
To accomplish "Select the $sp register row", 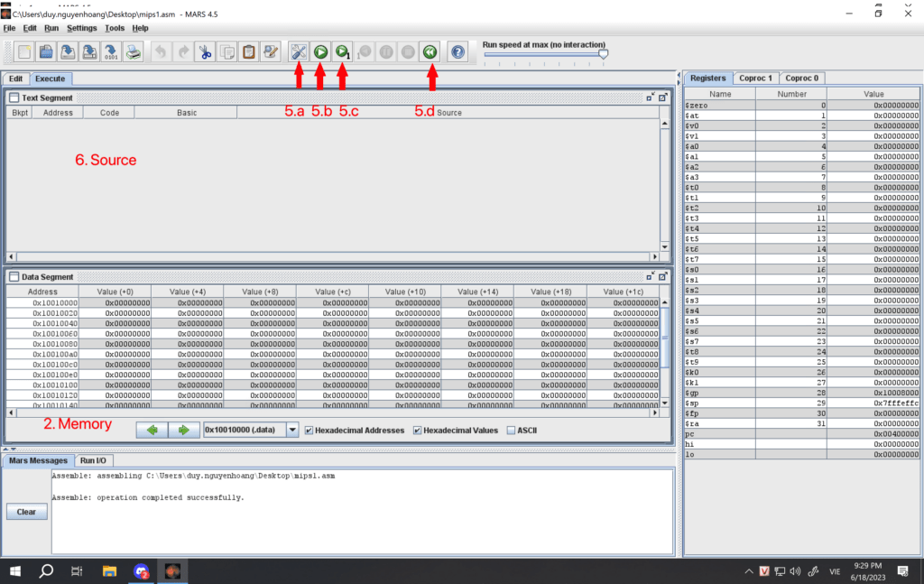I will [x=802, y=403].
